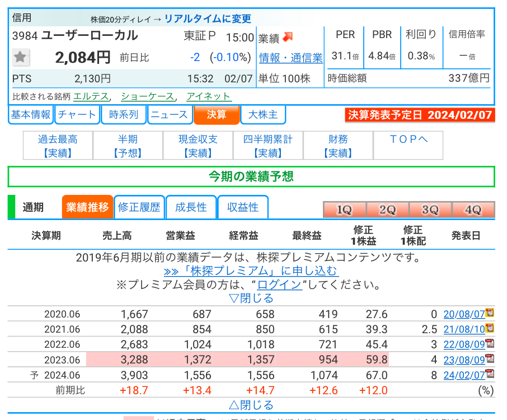Collapse with upper ▽閉じる toggle

[251, 298]
